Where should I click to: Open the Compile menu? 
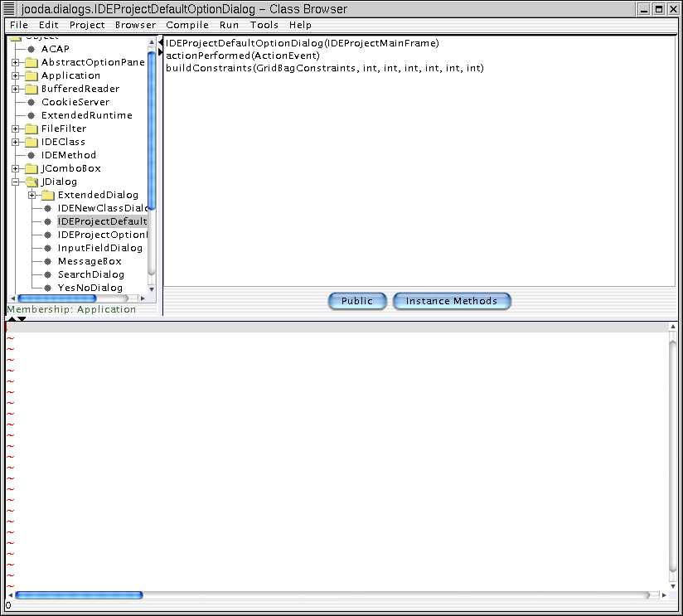(187, 25)
